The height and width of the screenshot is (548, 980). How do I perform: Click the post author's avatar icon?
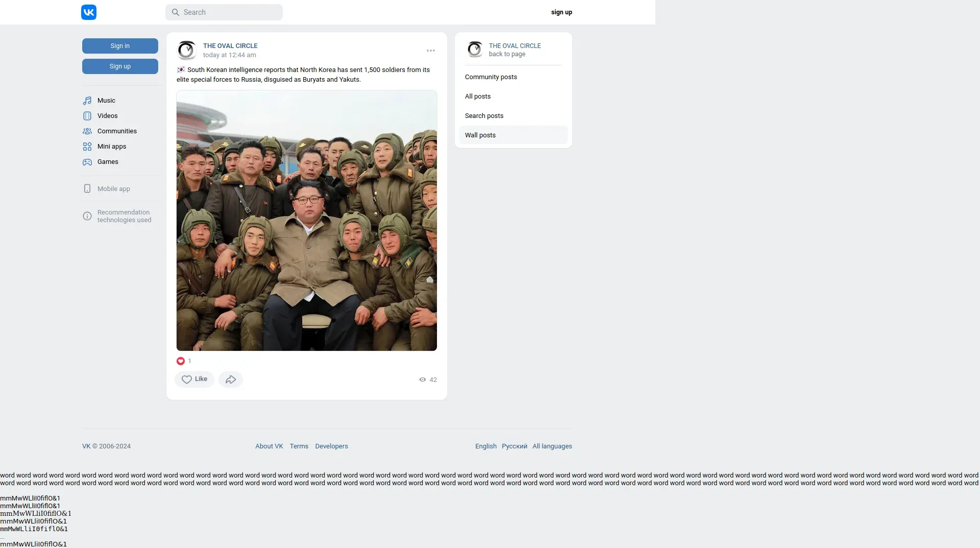coord(187,50)
